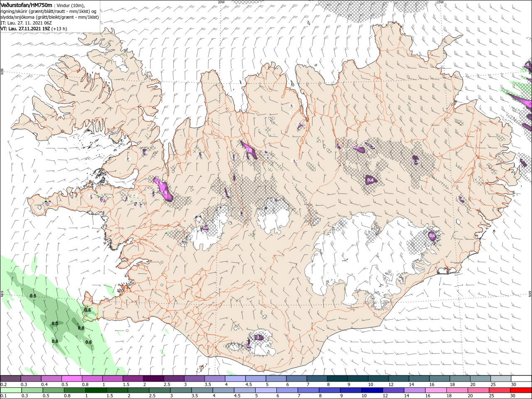Viewport: 532px width, 399px height.
Task: Pick the white snow swatch after the 30 label
Action: (521, 379)
